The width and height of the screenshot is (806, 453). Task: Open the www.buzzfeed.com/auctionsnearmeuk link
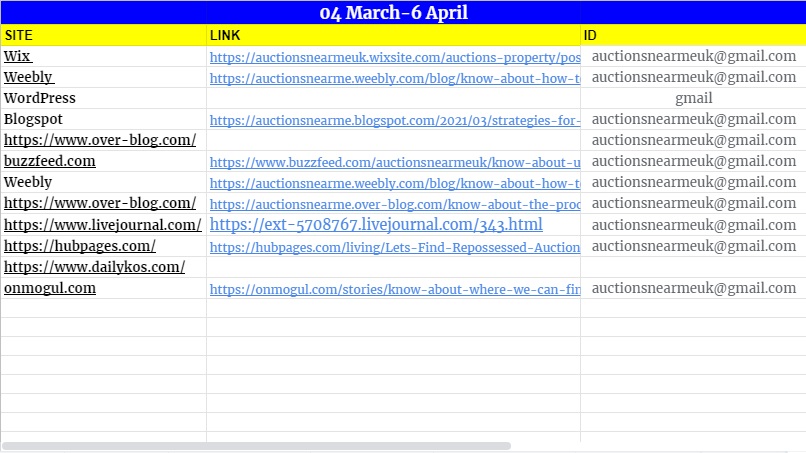[394, 162]
